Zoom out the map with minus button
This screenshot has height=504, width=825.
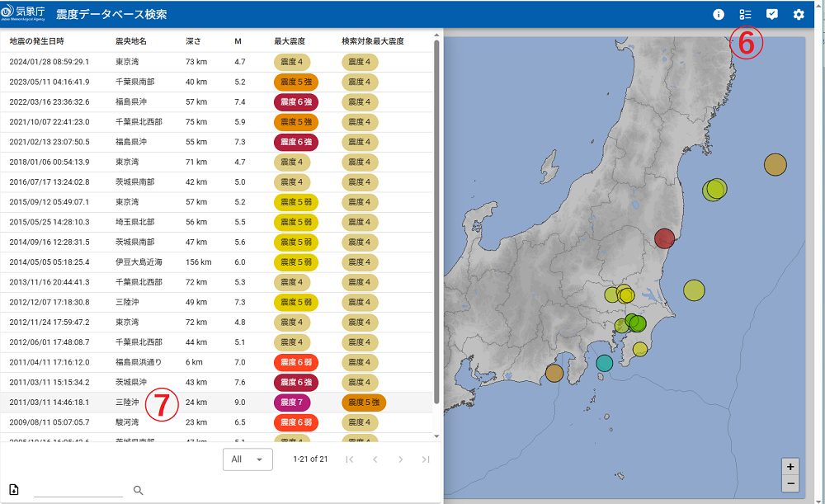[790, 483]
